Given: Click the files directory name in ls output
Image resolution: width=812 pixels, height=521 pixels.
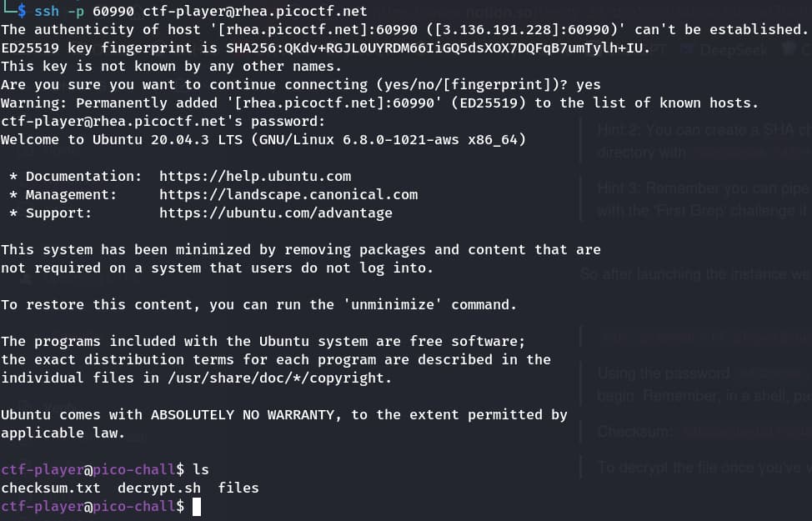Looking at the screenshot, I should [238, 488].
